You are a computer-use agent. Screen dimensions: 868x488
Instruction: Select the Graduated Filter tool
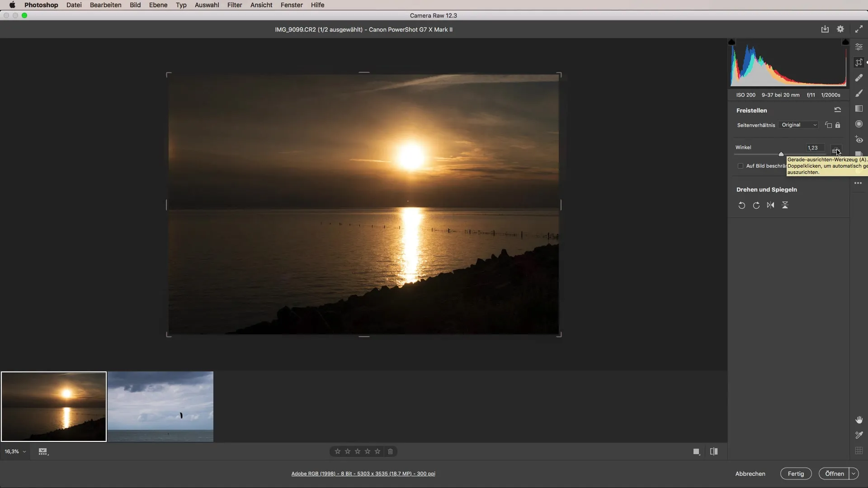tap(859, 108)
